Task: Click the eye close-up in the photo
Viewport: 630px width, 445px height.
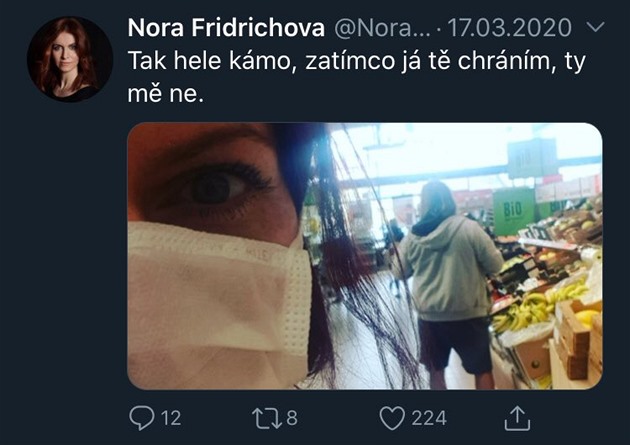Action: click(215, 187)
